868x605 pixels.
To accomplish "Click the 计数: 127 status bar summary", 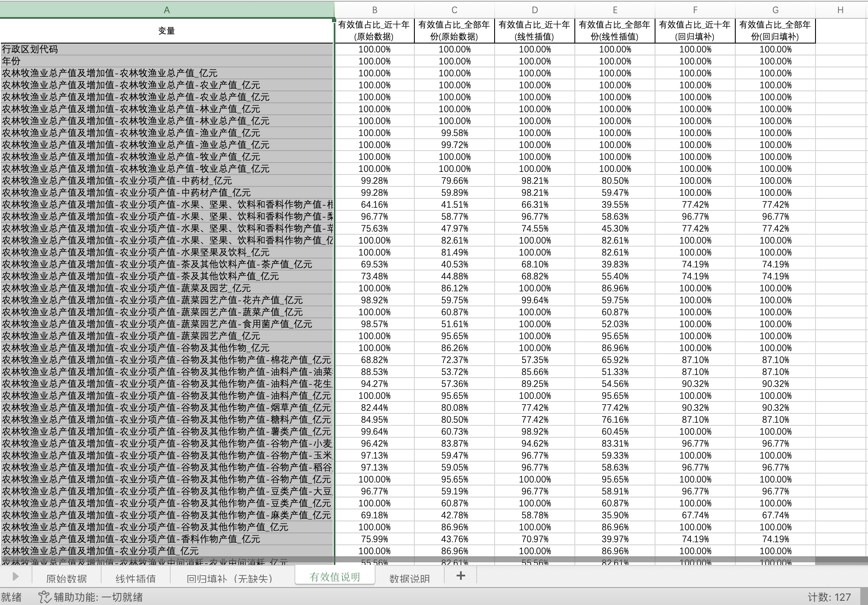I will 829,597.
